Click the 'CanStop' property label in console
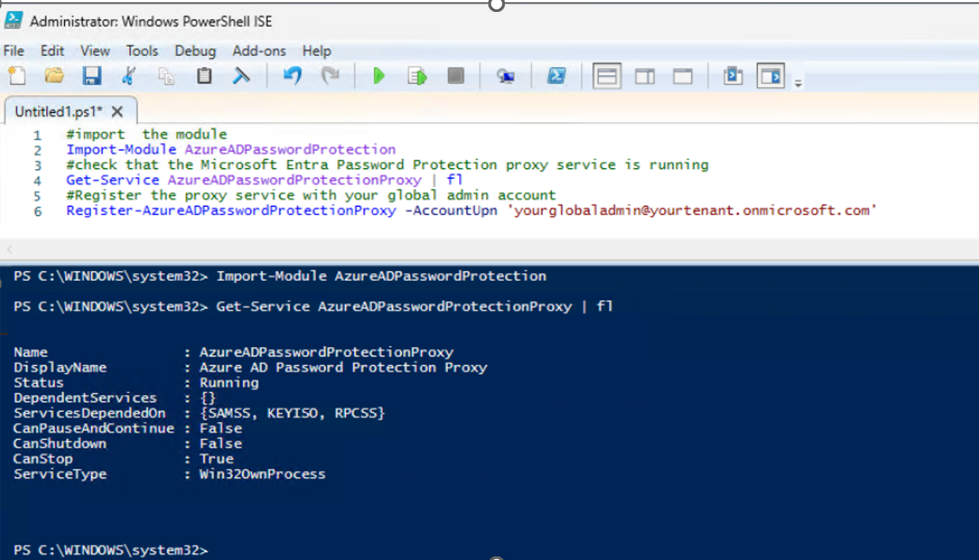The image size is (979, 560). click(43, 458)
